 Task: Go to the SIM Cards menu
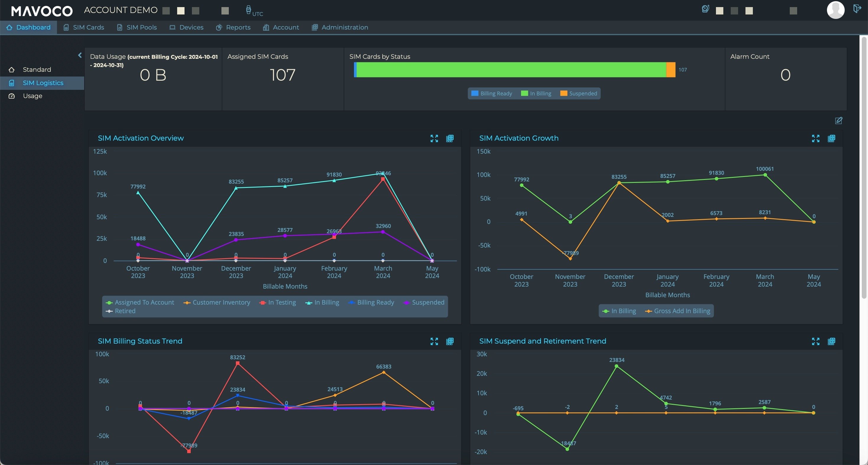[x=84, y=27]
